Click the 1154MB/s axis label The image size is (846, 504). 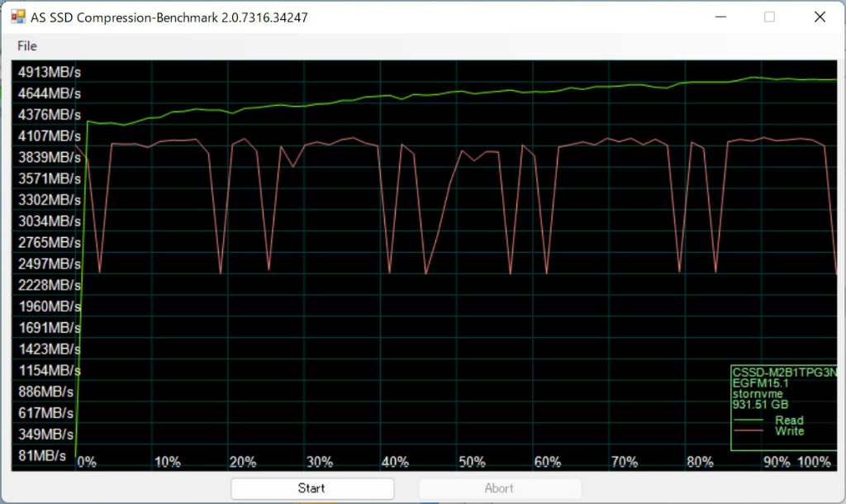tap(49, 370)
